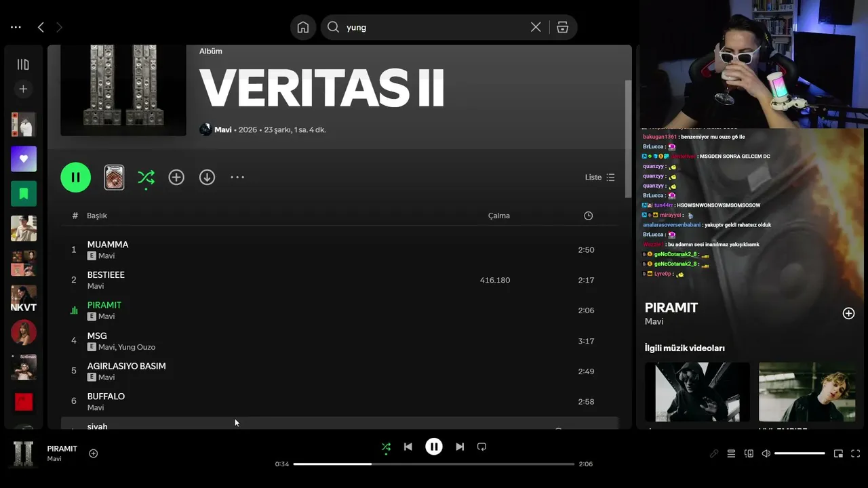Enter full screen mode
Screen dimensions: 868x488
pyautogui.click(x=856, y=453)
